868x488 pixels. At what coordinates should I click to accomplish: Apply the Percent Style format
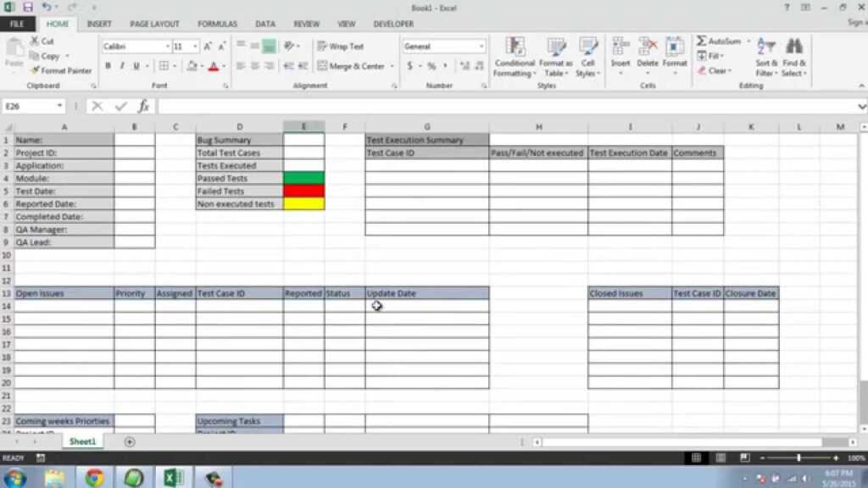[x=432, y=65]
